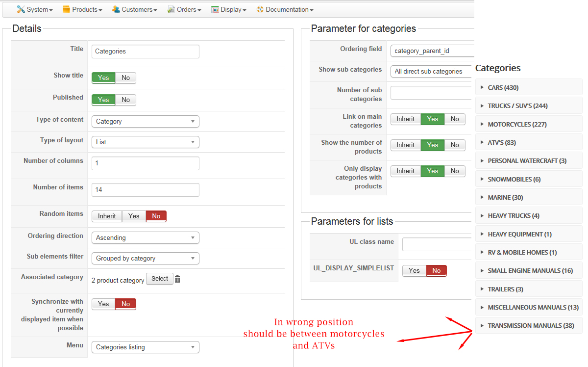The image size is (588, 367).
Task: Open the Sub elements filter dropdown
Action: (146, 258)
